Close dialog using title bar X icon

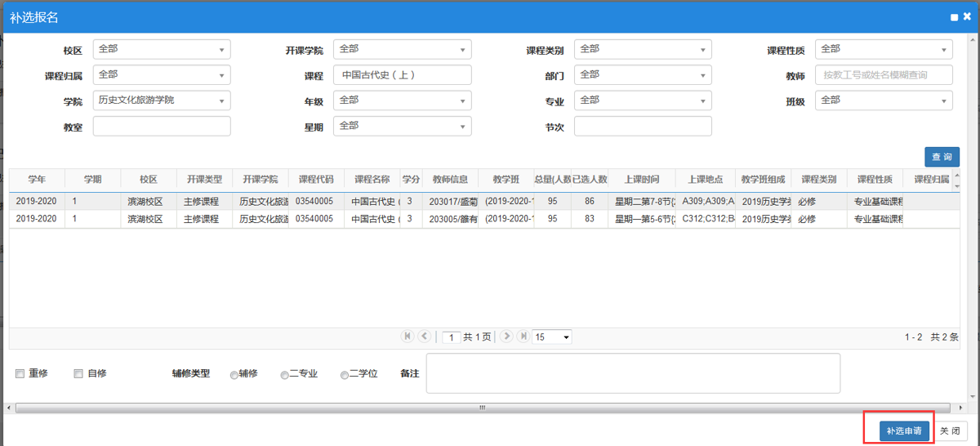(x=967, y=17)
